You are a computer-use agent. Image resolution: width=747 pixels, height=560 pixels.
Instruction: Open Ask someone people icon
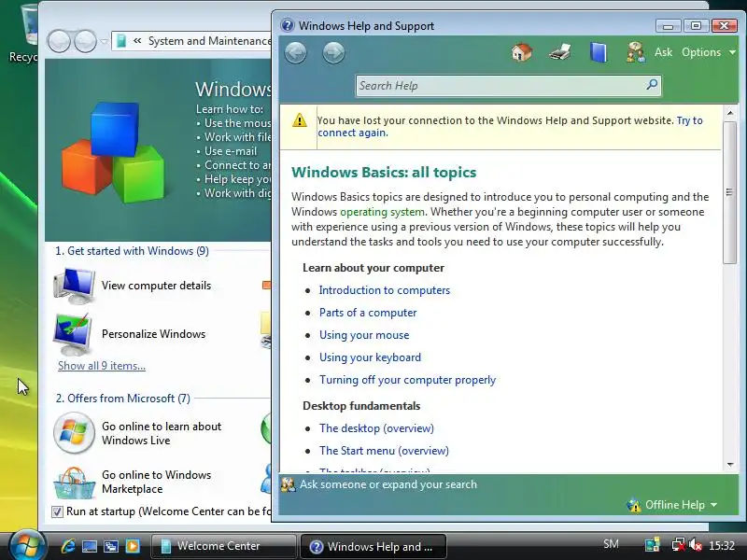(636, 52)
